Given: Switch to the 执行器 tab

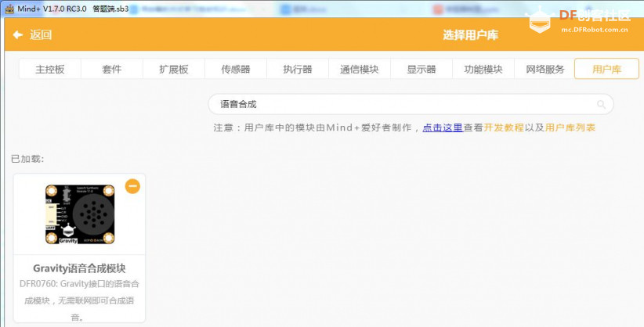Looking at the screenshot, I should [298, 69].
